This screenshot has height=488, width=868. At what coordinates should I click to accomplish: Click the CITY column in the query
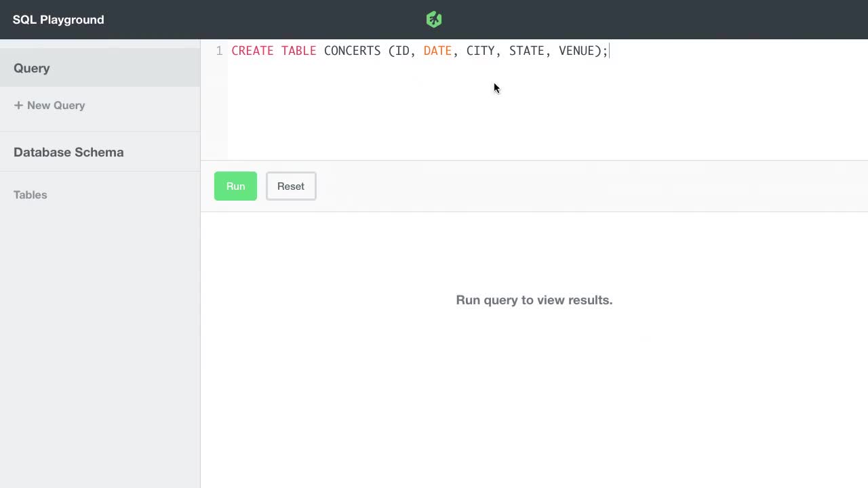point(481,51)
